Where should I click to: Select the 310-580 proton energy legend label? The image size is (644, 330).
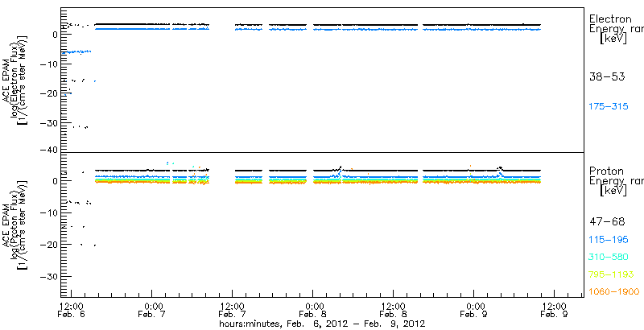click(609, 257)
